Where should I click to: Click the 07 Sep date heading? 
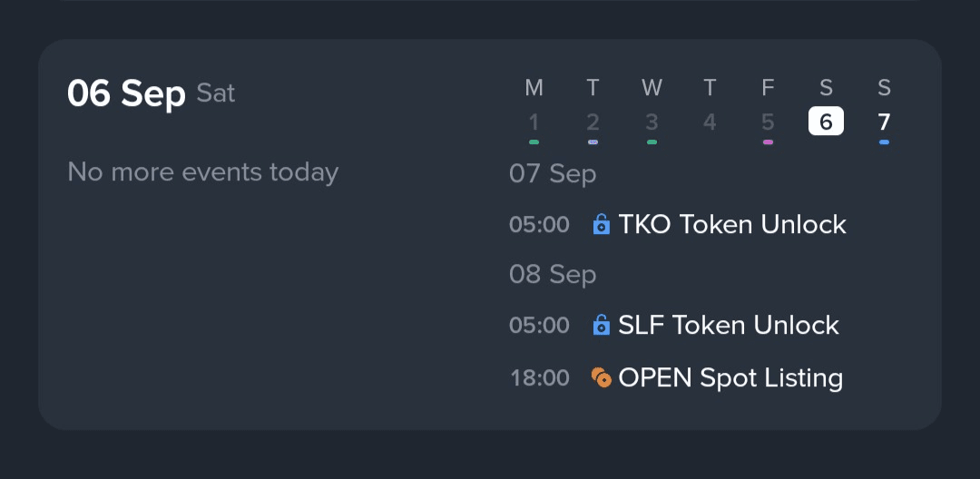point(553,173)
